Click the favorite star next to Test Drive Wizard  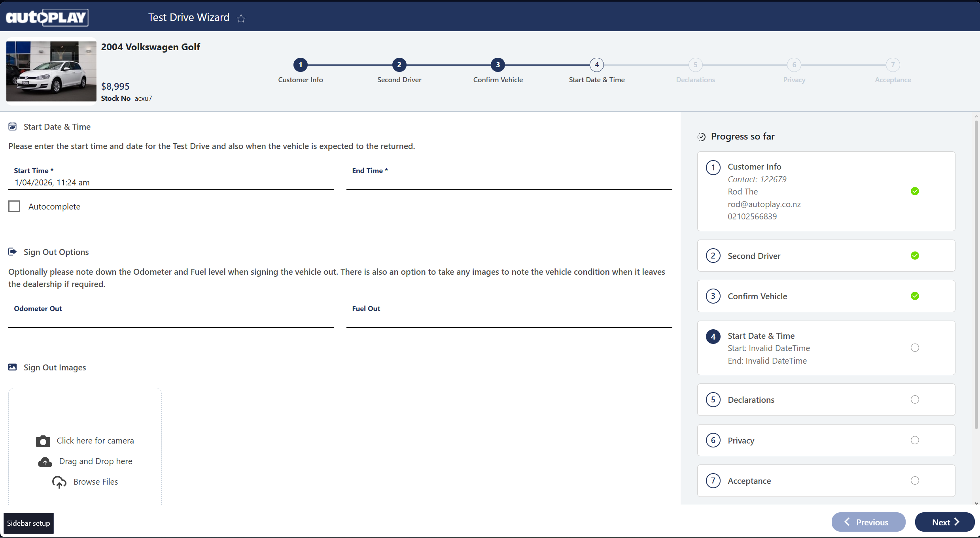(241, 18)
